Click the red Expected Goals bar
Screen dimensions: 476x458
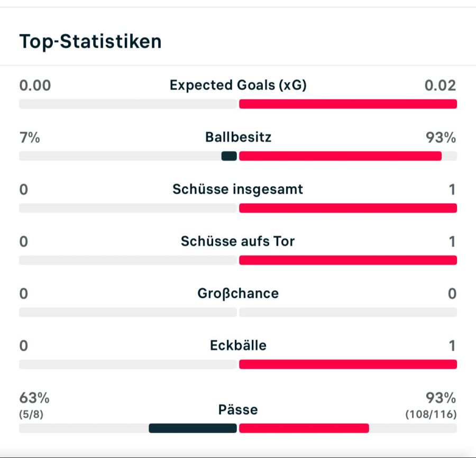pos(347,104)
